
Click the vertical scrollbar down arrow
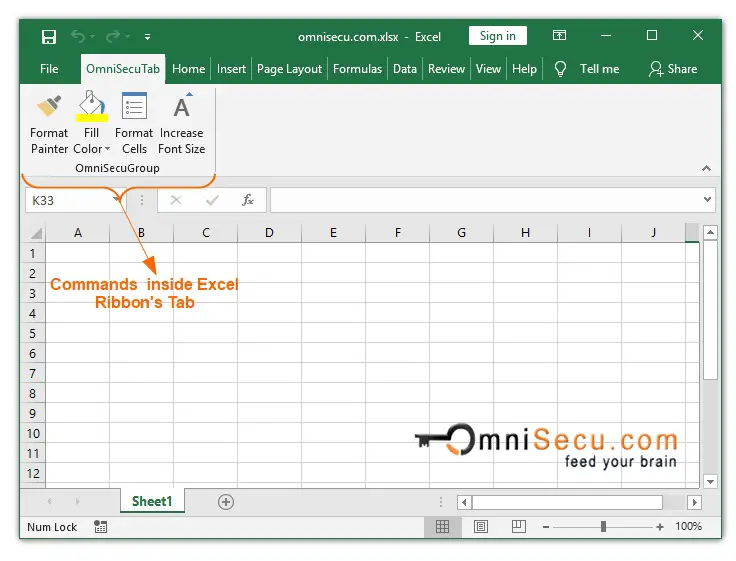pyautogui.click(x=711, y=481)
